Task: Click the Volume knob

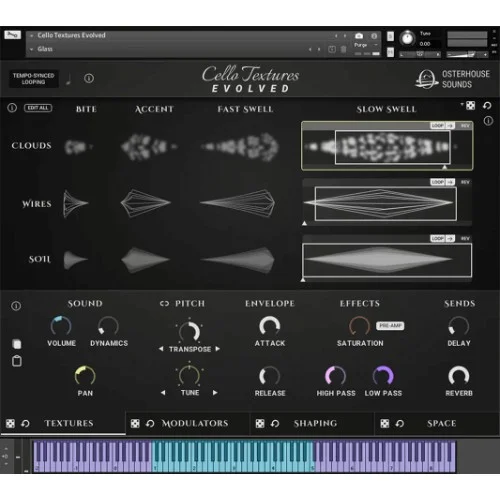Action: (61, 326)
